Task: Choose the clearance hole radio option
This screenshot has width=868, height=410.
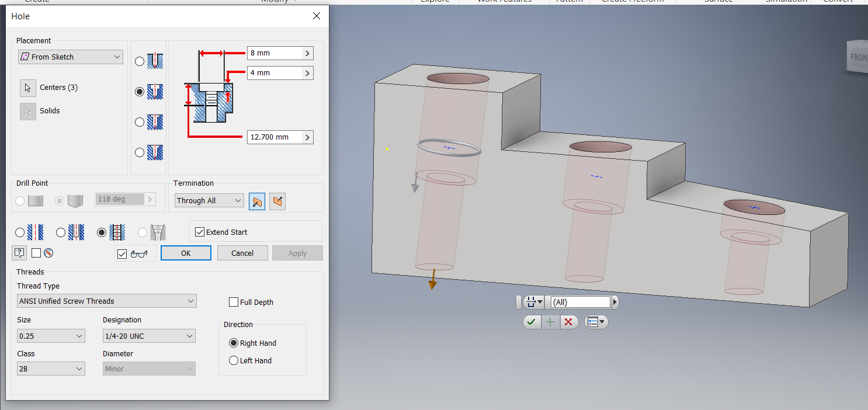Action: coord(61,232)
